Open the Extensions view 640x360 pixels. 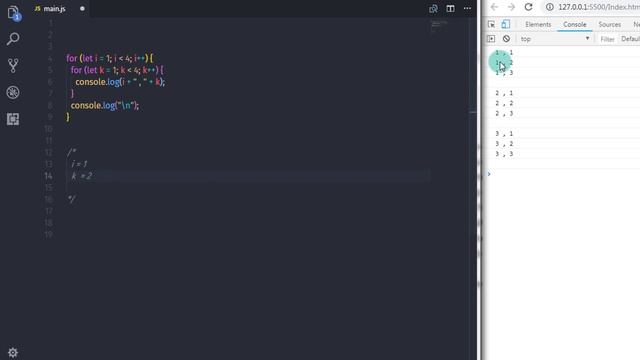coord(13,119)
